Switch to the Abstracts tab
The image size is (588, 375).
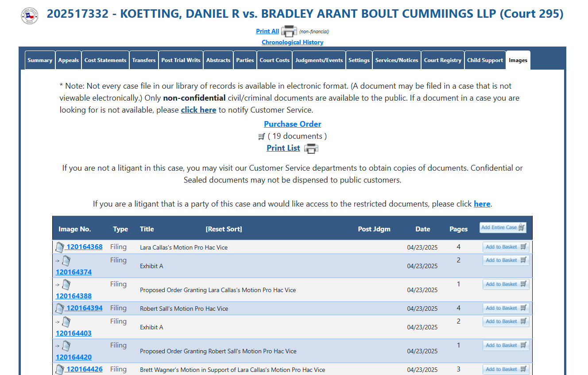click(x=218, y=60)
